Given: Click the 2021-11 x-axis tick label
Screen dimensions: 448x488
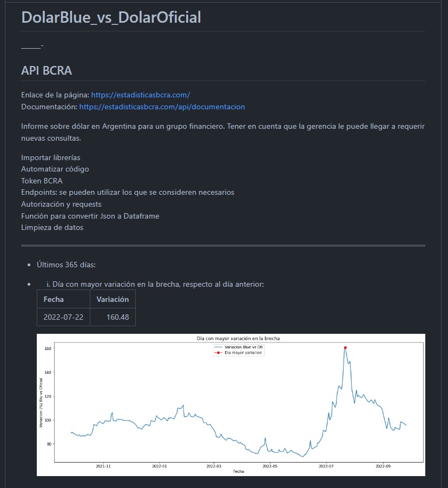Looking at the screenshot, I should (103, 466).
